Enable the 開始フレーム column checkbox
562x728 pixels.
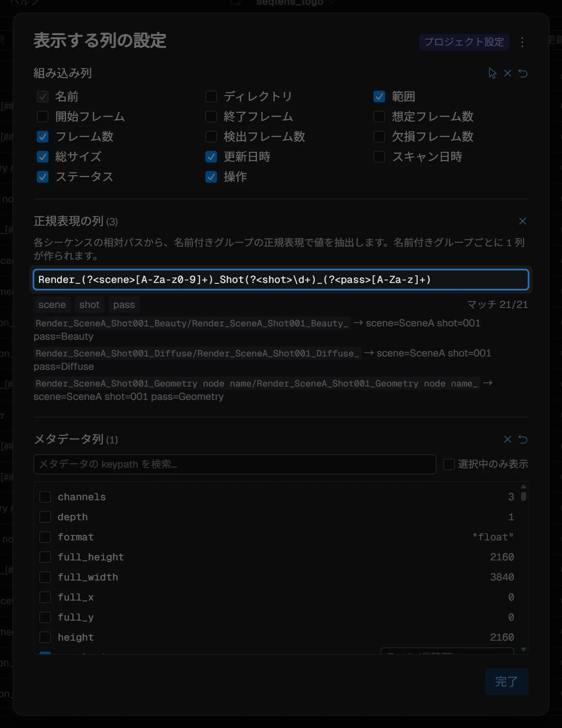click(43, 117)
